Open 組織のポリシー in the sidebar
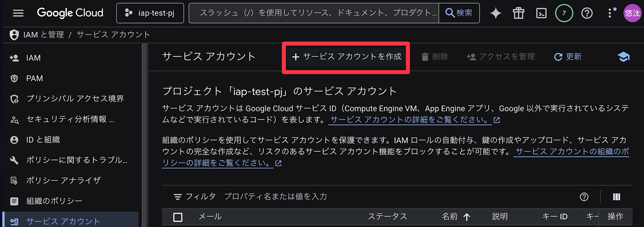 tap(54, 201)
